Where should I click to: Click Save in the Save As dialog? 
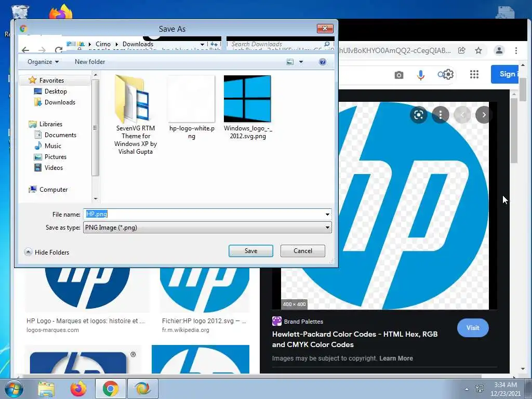tap(251, 251)
